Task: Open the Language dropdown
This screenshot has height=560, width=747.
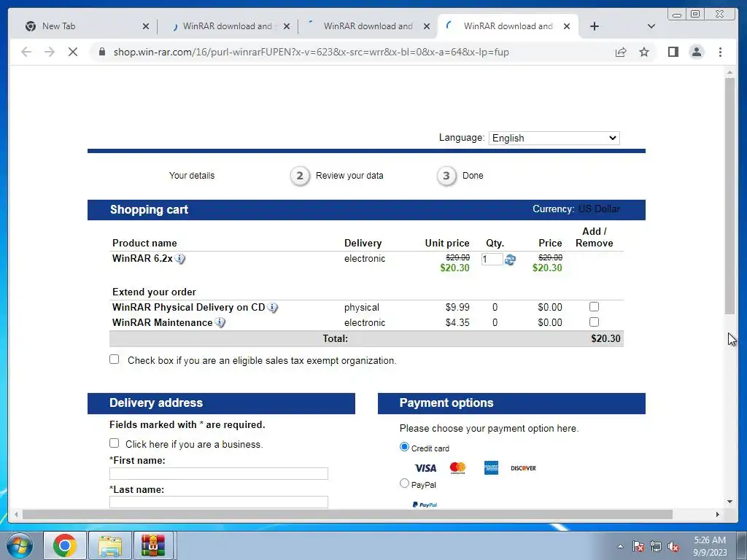Action: click(554, 138)
